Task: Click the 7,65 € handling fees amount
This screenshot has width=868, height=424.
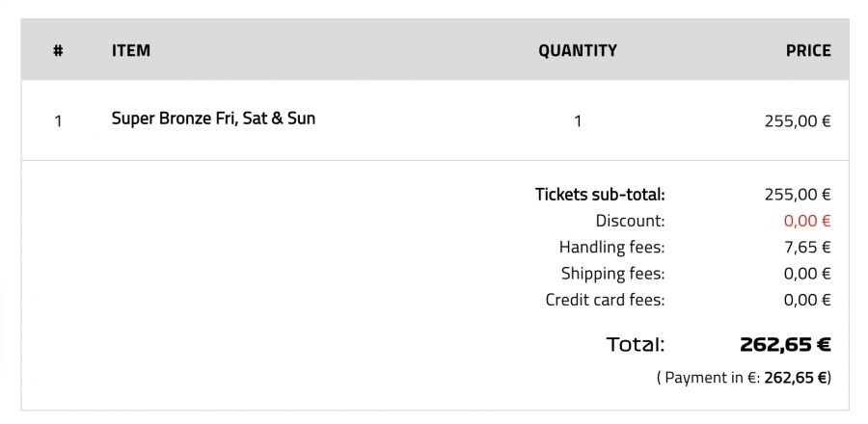Action: (806, 247)
